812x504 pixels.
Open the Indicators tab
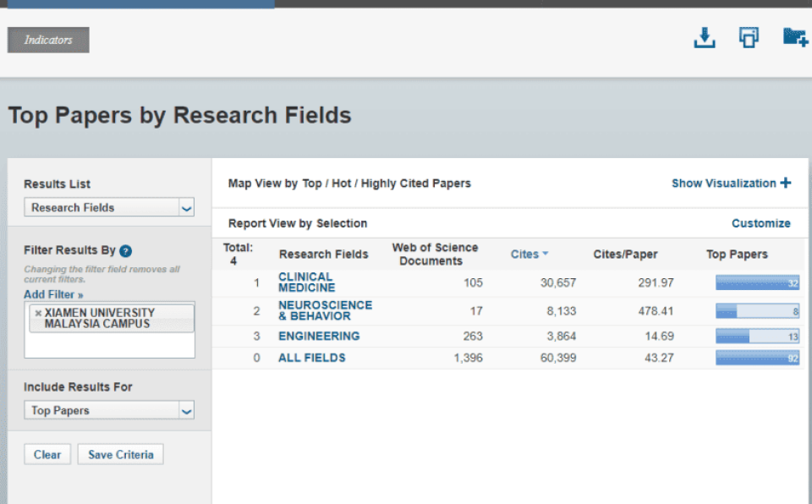pos(48,40)
